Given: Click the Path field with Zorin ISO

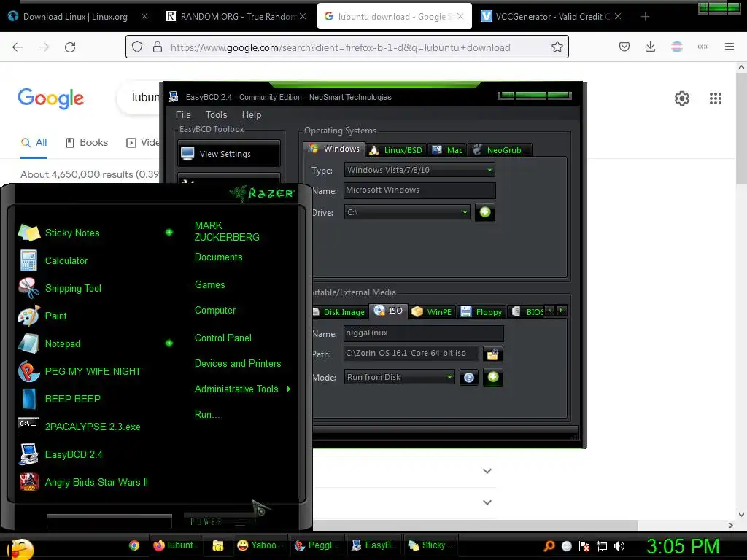Looking at the screenshot, I should [411, 354].
